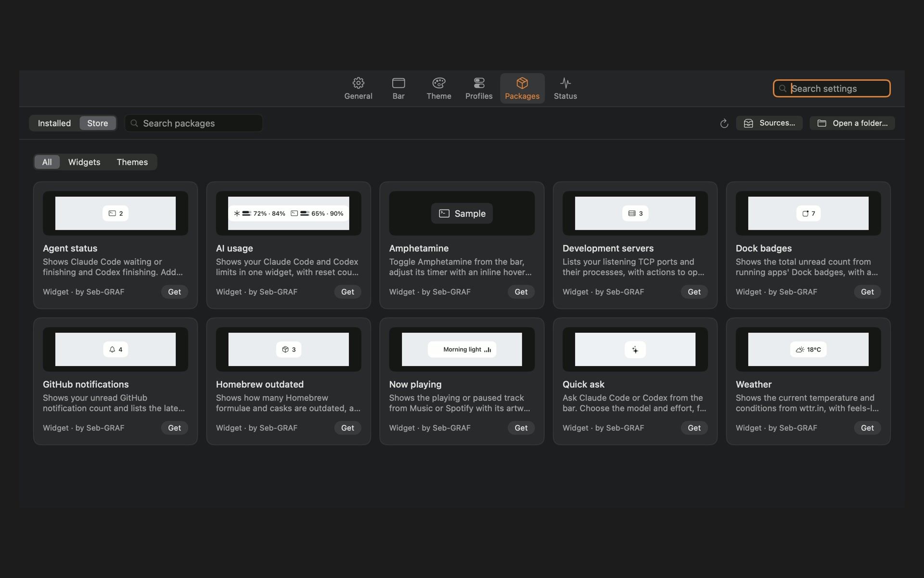Filter packages by Widgets
Screen dimensions: 924x578
coord(84,162)
